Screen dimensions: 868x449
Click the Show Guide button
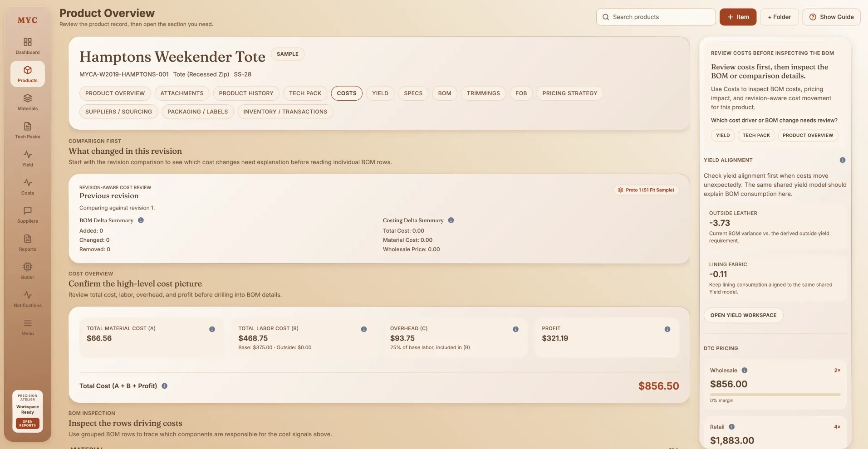click(x=832, y=17)
